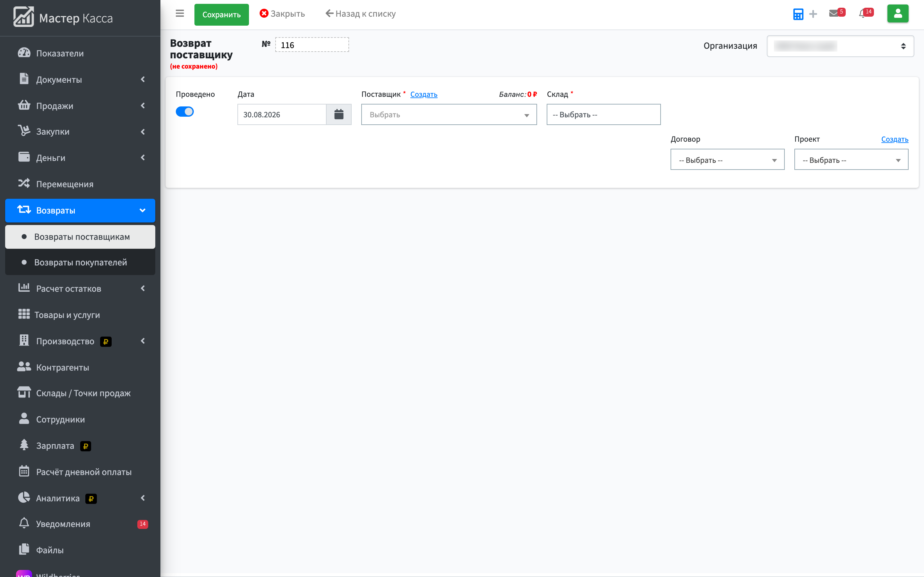Screen dimensions: 924x577
Task: Click Создать link next to Поставщик
Action: [424, 94]
